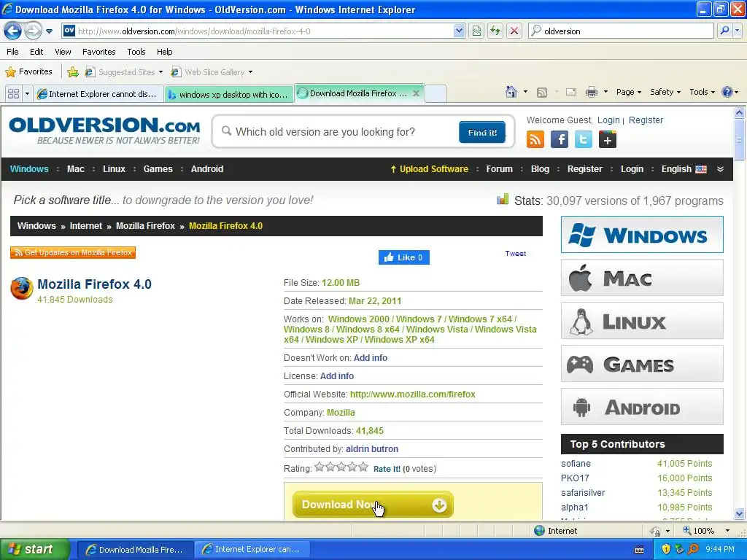Expand the English language chevron

click(720, 169)
